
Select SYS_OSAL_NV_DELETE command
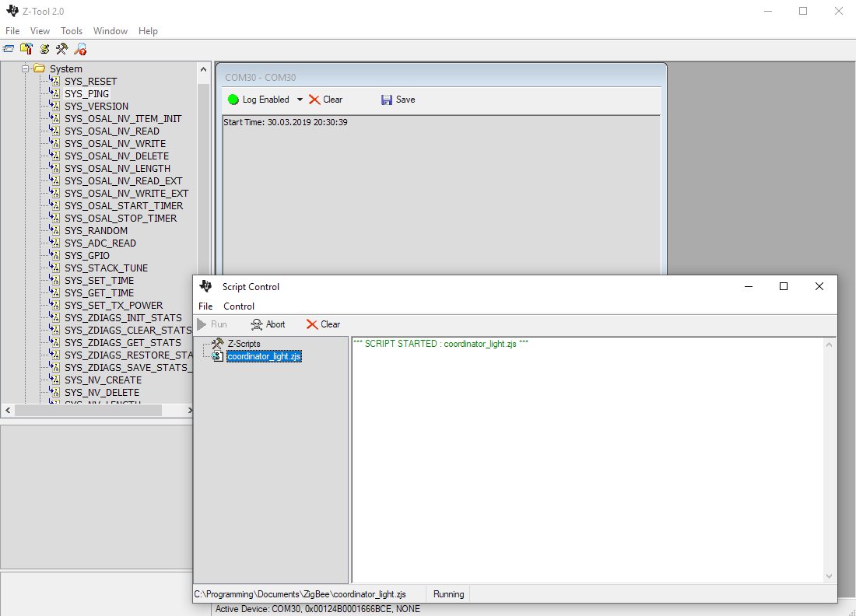tap(117, 156)
